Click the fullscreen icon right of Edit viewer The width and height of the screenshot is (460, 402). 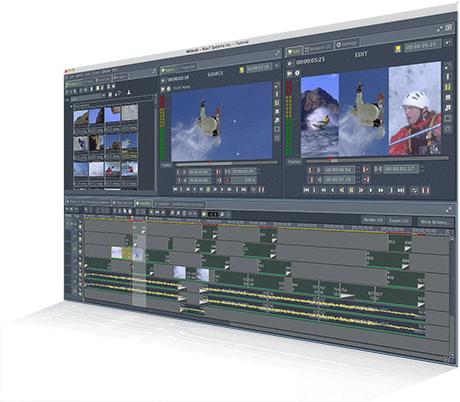[448, 66]
